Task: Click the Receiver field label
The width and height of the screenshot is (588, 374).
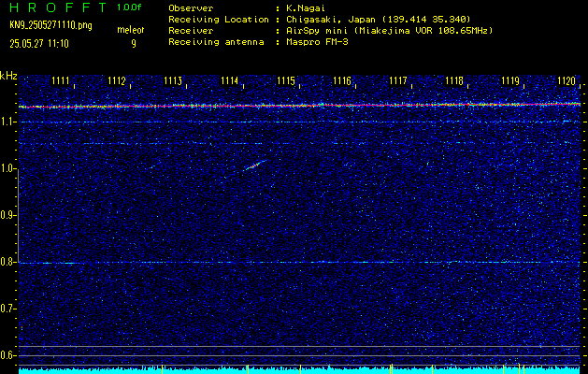Action: coord(191,31)
